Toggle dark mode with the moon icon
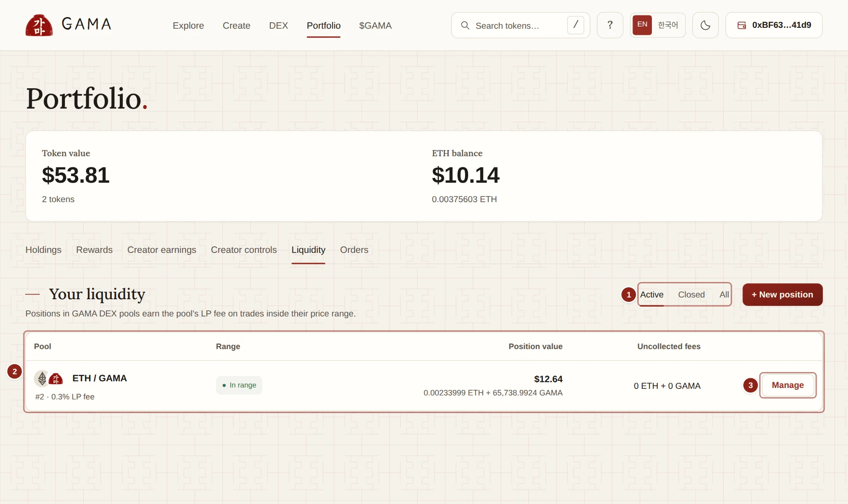Image resolution: width=848 pixels, height=504 pixels. pyautogui.click(x=705, y=25)
